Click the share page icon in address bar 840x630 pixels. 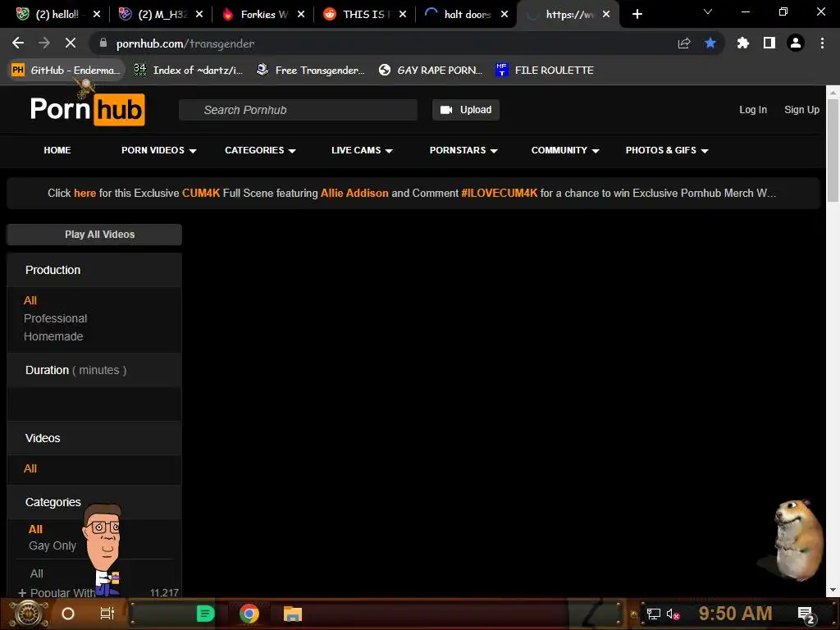(x=684, y=43)
